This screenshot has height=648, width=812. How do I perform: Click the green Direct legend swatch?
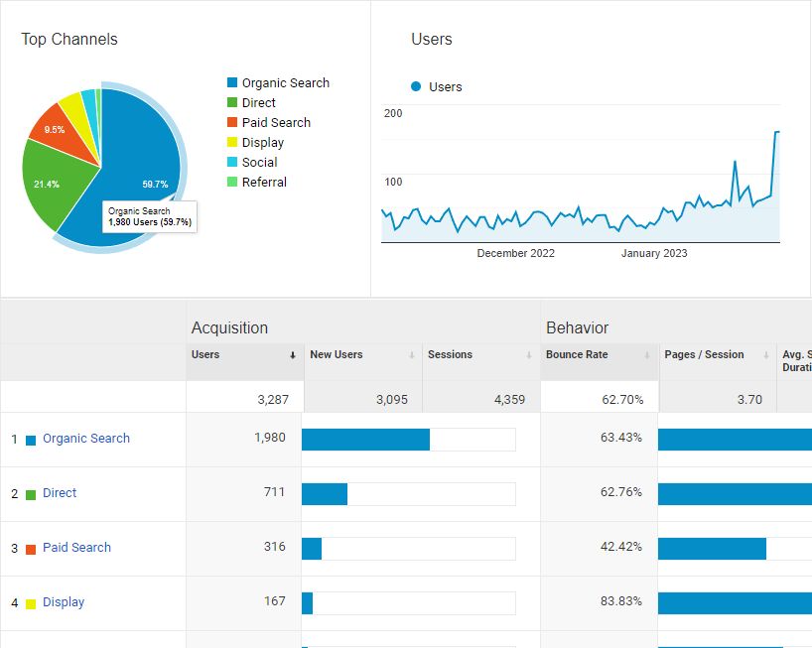232,103
